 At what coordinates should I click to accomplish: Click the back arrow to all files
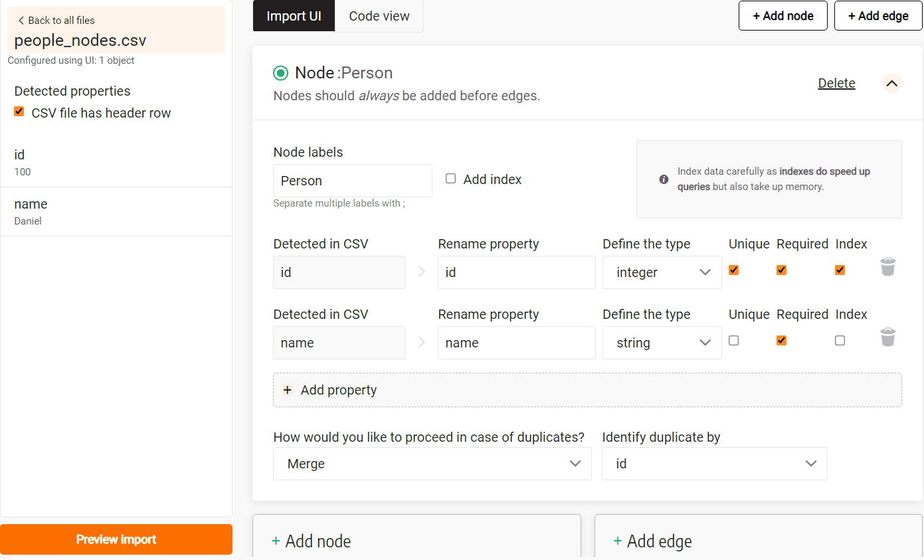[x=21, y=21]
